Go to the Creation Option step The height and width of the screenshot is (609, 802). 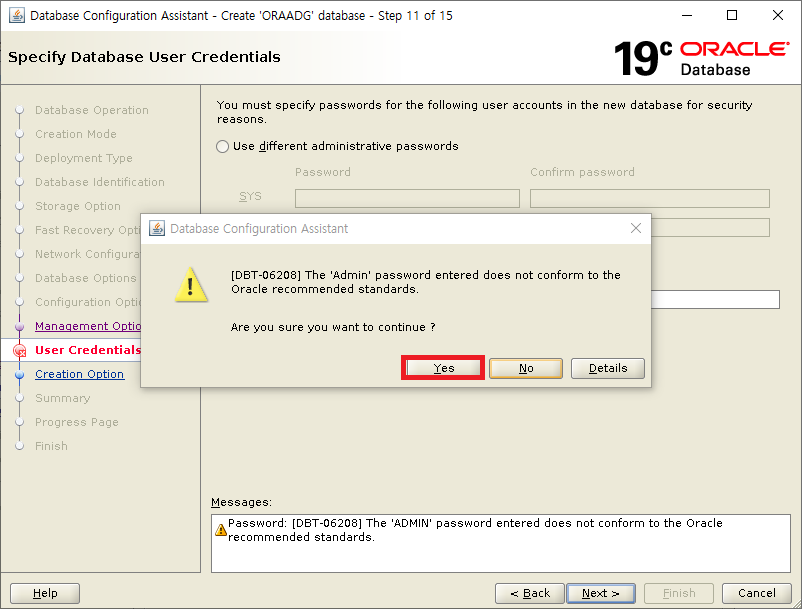click(79, 374)
